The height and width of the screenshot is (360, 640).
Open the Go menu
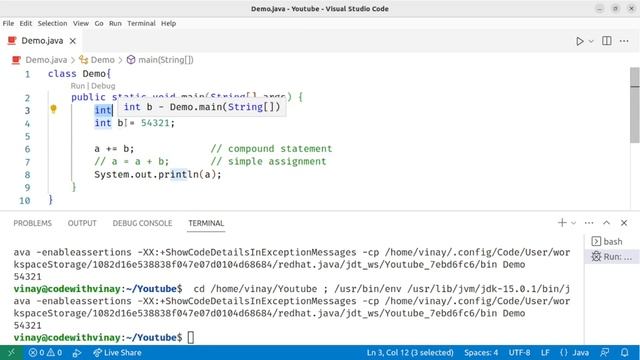[99, 23]
